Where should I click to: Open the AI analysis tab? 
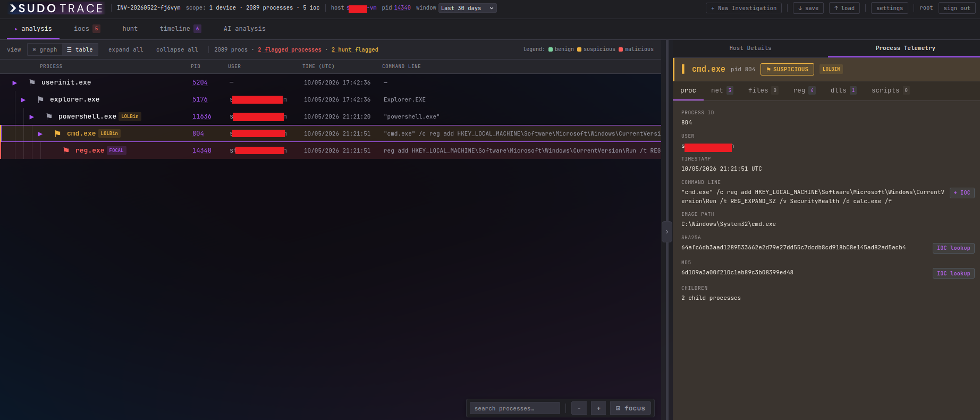(244, 29)
